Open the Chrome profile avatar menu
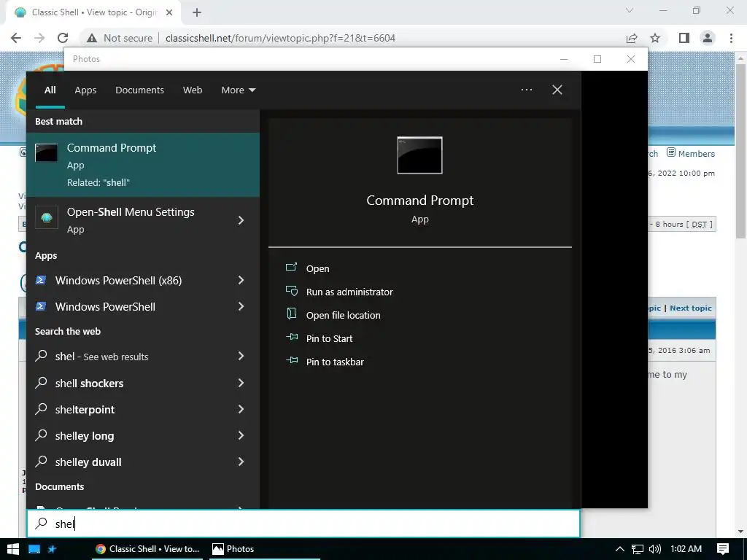Screen dimensions: 747x560 (x=708, y=38)
